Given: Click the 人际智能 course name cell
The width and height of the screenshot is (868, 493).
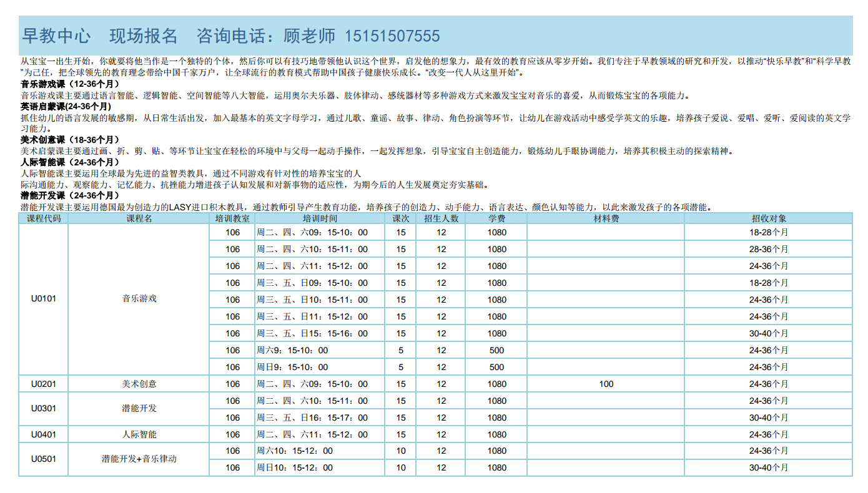Looking at the screenshot, I should 139,434.
